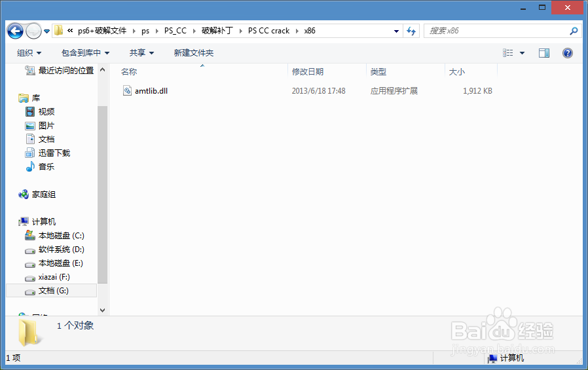The image size is (588, 370).
Task: Click navigation pane scrollbar down arrow
Action: 102,310
